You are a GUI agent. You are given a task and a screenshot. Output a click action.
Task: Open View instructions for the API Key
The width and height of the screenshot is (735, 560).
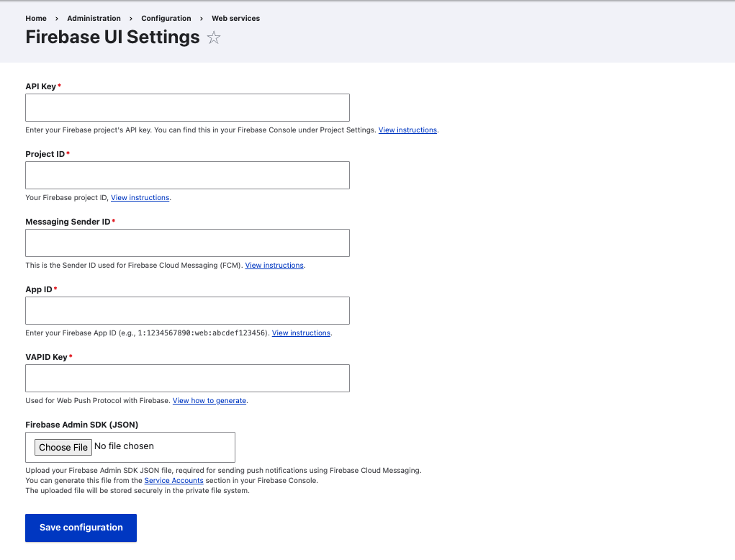pyautogui.click(x=407, y=130)
